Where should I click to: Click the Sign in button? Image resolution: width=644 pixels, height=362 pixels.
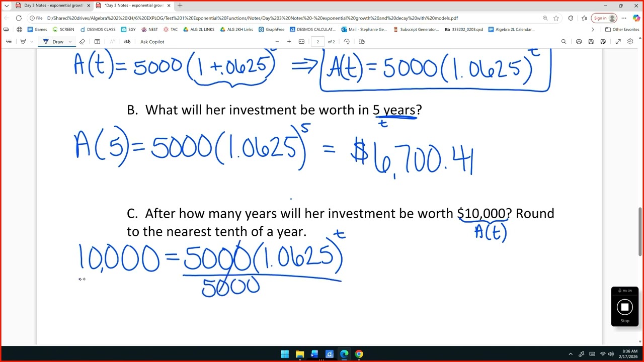tap(604, 18)
